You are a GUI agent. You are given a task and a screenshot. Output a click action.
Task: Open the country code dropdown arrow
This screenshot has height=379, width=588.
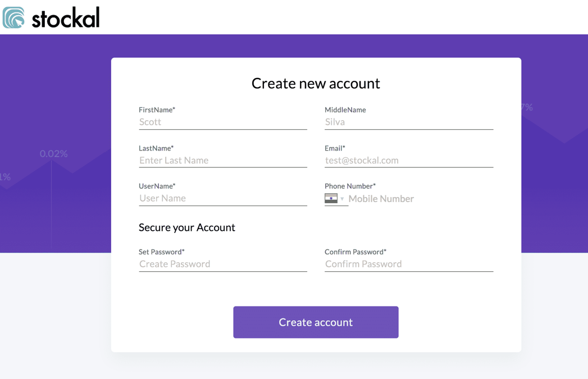342,199
